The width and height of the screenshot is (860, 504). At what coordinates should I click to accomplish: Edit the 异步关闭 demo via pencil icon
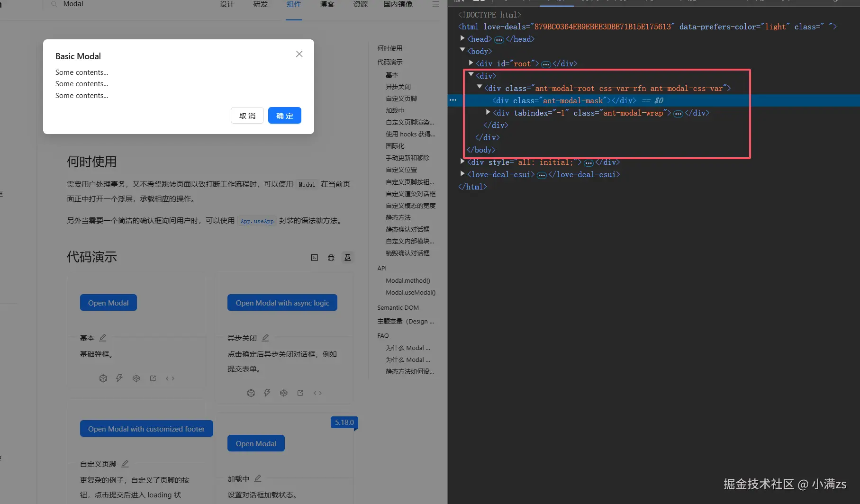point(265,338)
